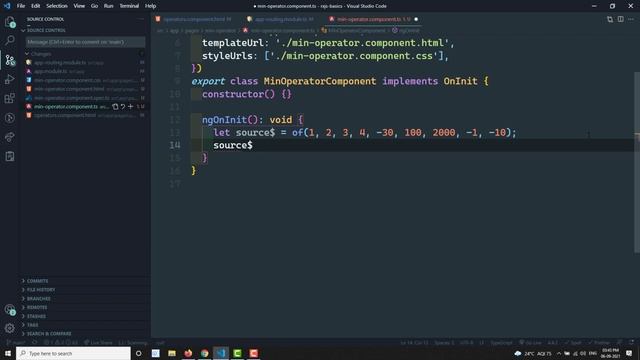Select min-operator.component.css in Changes list

click(84, 80)
